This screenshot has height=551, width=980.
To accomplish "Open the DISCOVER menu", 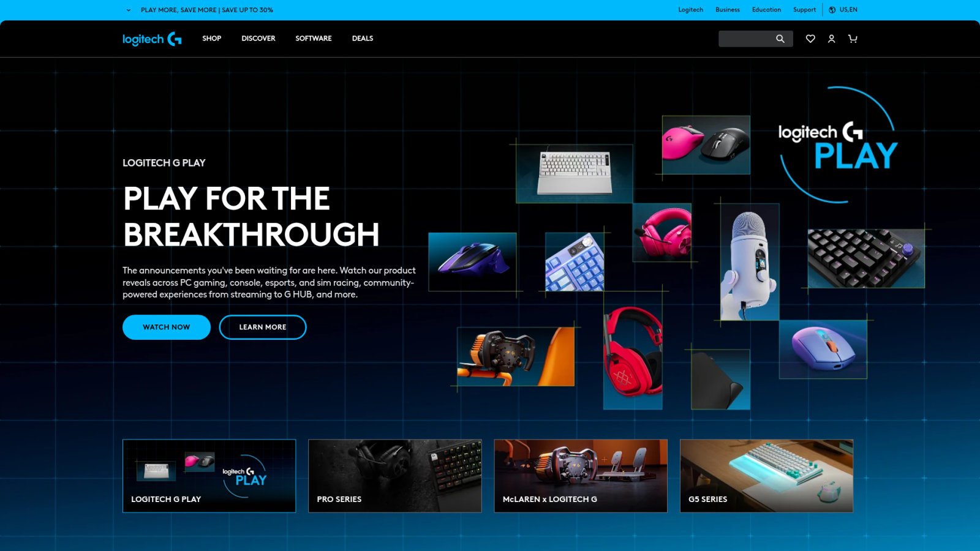I will pyautogui.click(x=258, y=39).
